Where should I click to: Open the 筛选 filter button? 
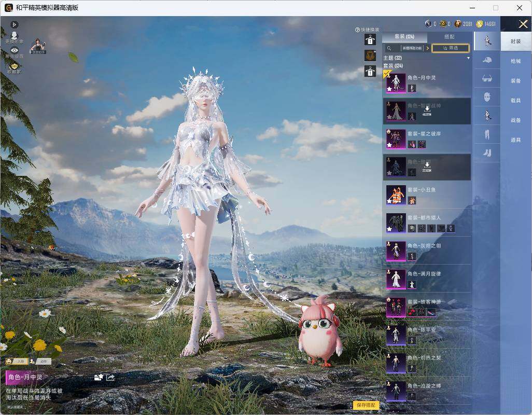[451, 48]
